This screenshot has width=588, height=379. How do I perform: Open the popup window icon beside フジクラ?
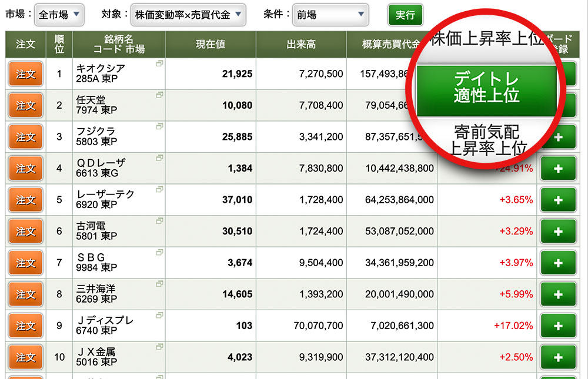(x=159, y=126)
